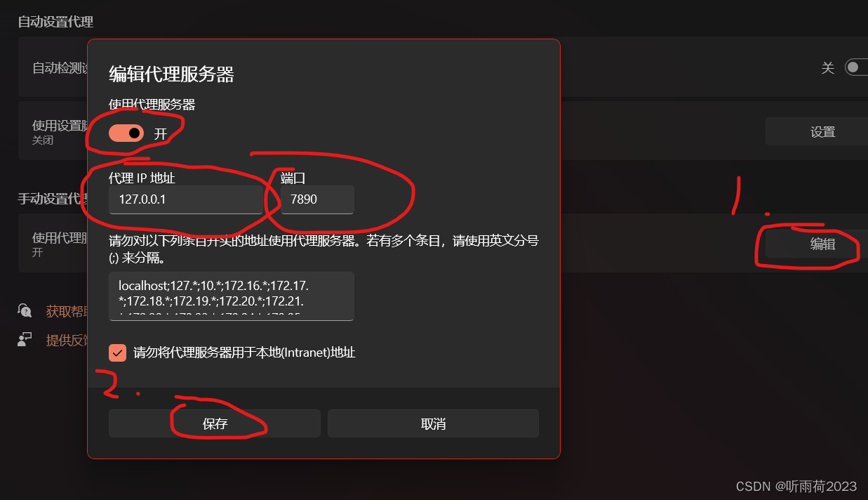Click inside the localhost exceptions list box
868x500 pixels.
(x=232, y=296)
